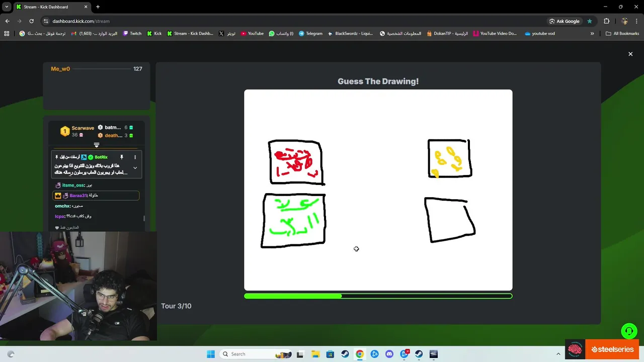Open the pinned message three-dot menu

coord(135,157)
